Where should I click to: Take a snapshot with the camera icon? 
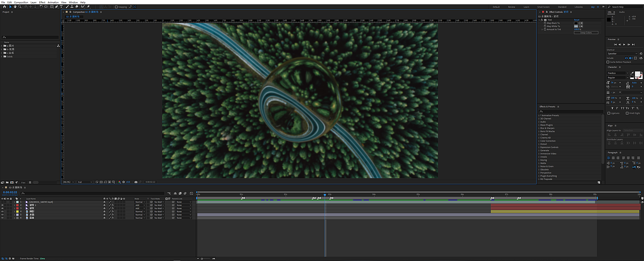pyautogui.click(x=136, y=182)
